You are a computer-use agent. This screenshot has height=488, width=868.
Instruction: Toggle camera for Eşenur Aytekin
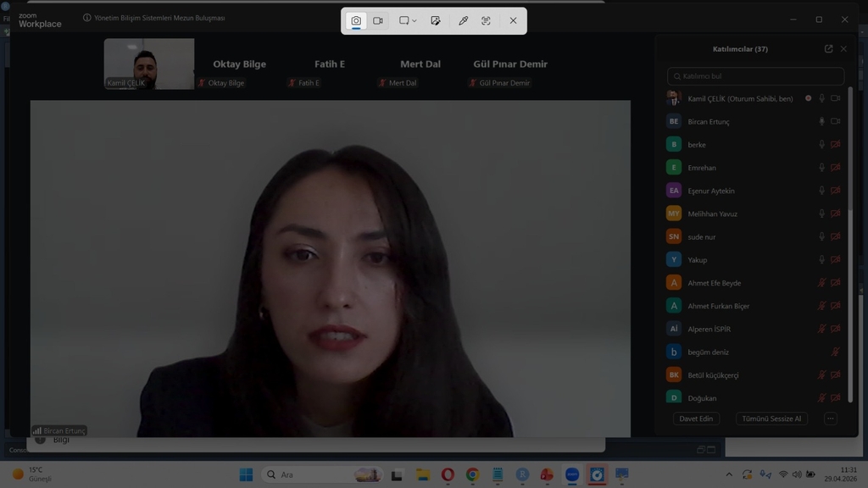point(835,191)
